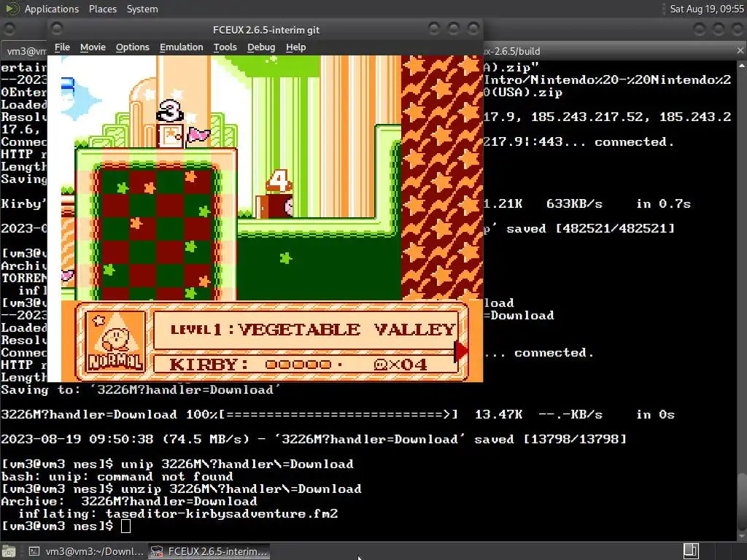
Task: Open the Tools menu in FCEUX
Action: (225, 47)
